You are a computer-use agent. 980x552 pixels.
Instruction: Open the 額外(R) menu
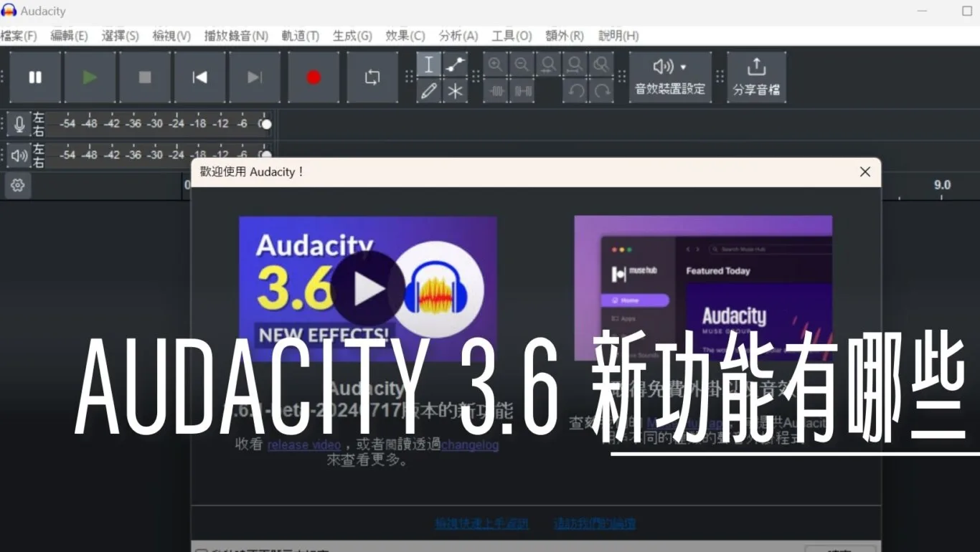pyautogui.click(x=565, y=36)
